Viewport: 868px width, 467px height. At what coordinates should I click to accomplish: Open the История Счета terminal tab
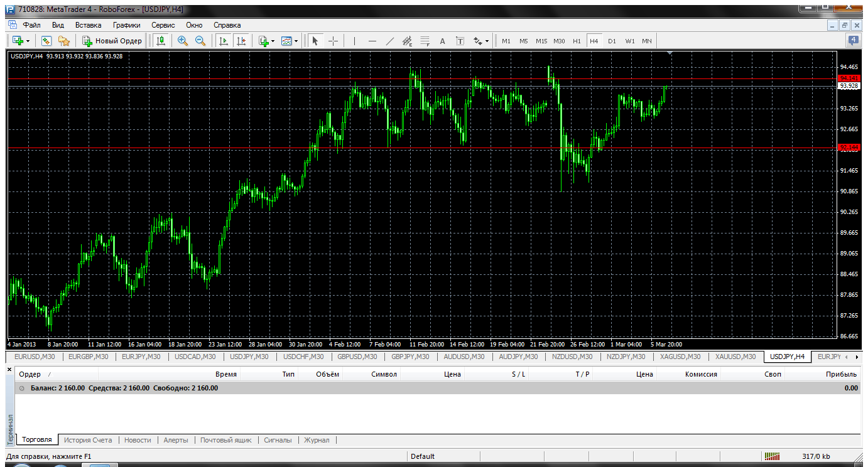(88, 440)
